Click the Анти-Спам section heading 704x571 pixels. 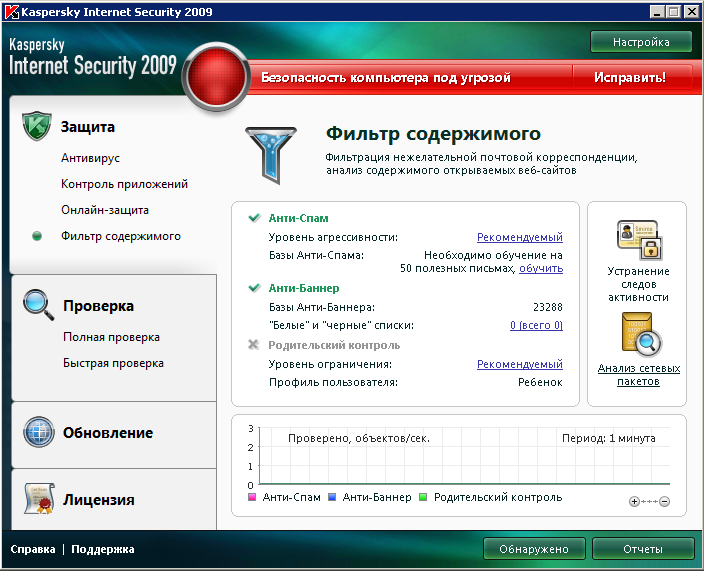[299, 218]
